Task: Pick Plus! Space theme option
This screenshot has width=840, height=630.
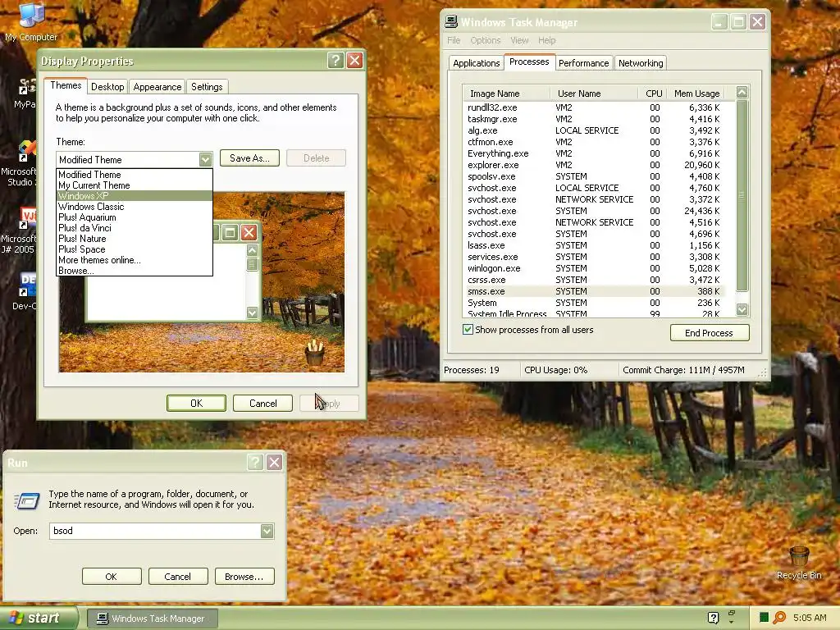Action: tap(135, 249)
